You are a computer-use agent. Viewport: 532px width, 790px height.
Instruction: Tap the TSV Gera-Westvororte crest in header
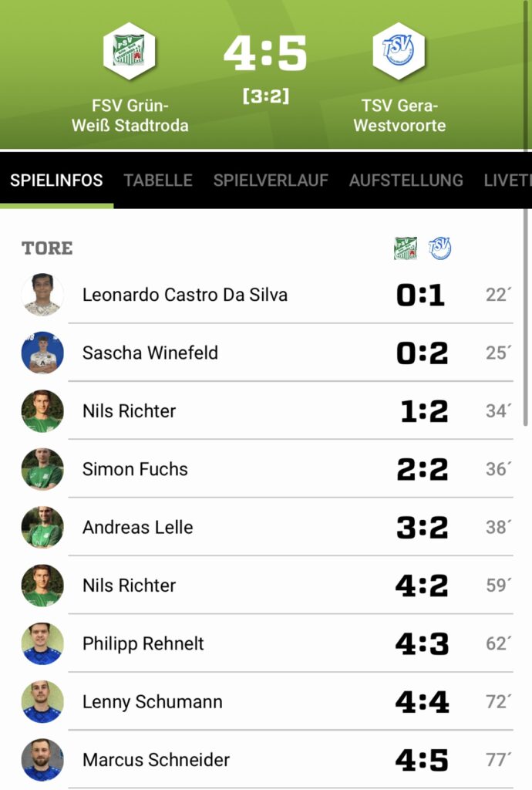[x=399, y=51]
